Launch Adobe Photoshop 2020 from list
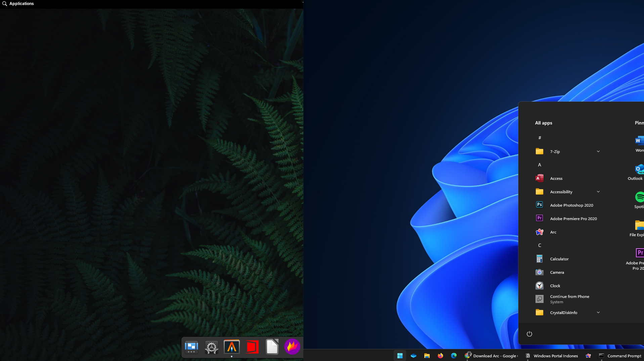This screenshot has height=361, width=644. (571, 205)
